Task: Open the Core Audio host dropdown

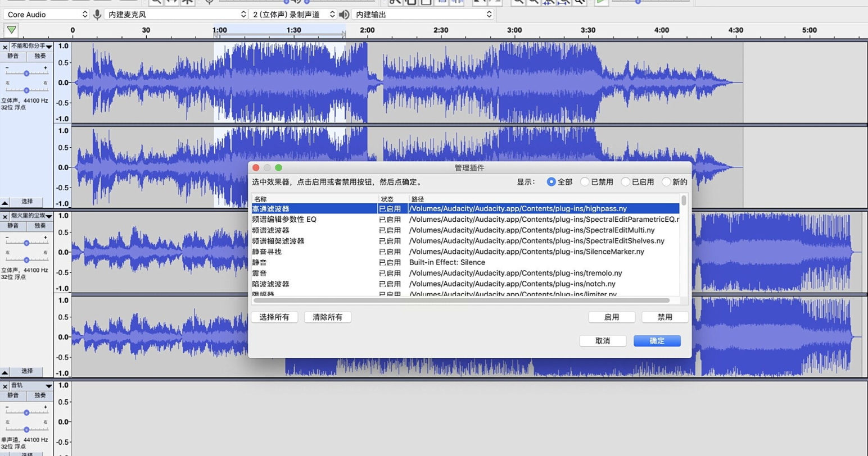Action: click(x=46, y=15)
